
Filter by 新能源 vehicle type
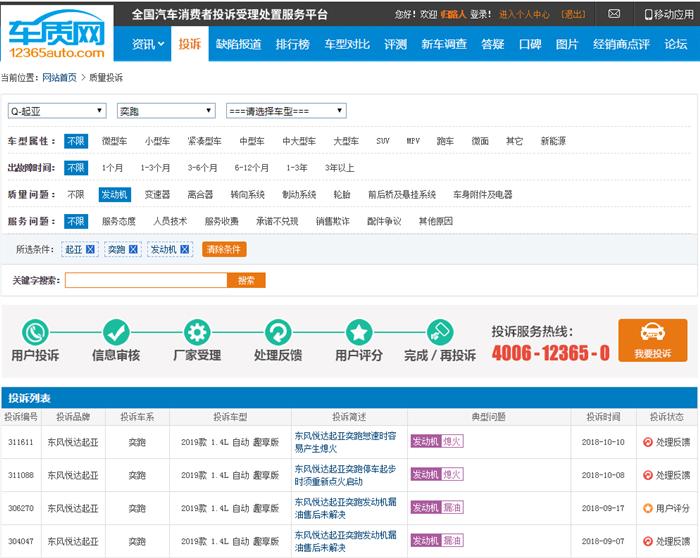tap(553, 141)
